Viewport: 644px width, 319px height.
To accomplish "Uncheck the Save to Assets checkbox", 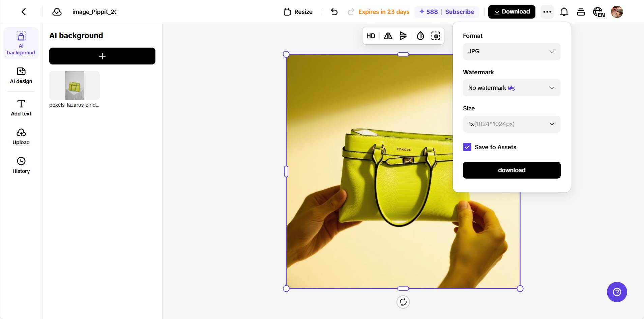I will (467, 147).
